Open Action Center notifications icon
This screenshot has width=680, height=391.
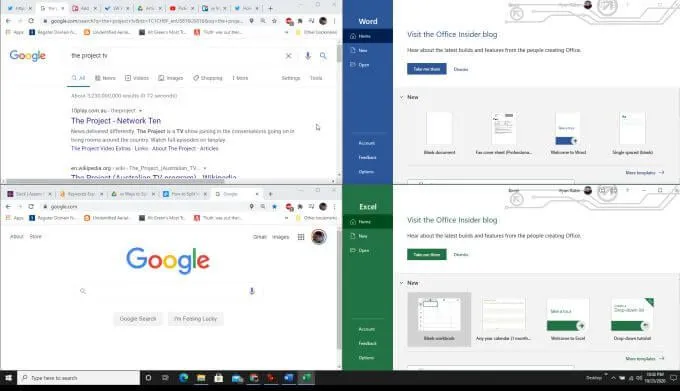point(673,378)
